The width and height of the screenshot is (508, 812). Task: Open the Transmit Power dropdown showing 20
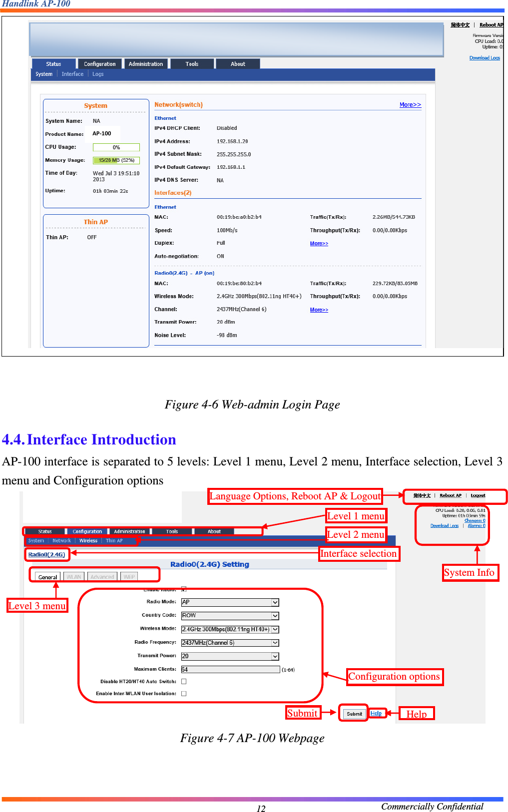[230, 656]
